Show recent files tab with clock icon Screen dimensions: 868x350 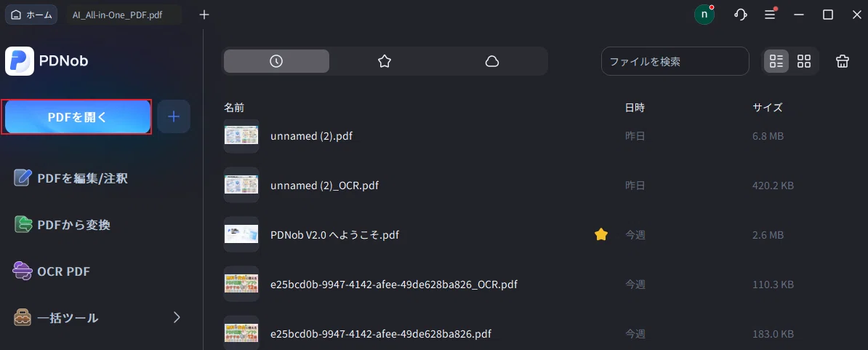pyautogui.click(x=276, y=61)
